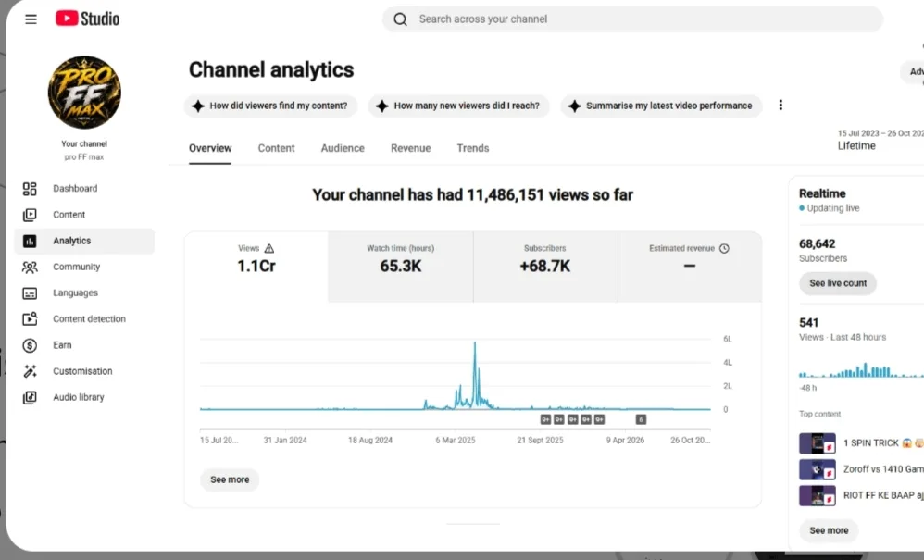Viewport: 924px width, 560px height.
Task: Click the fifth 9+ video marker
Action: [x=599, y=419]
